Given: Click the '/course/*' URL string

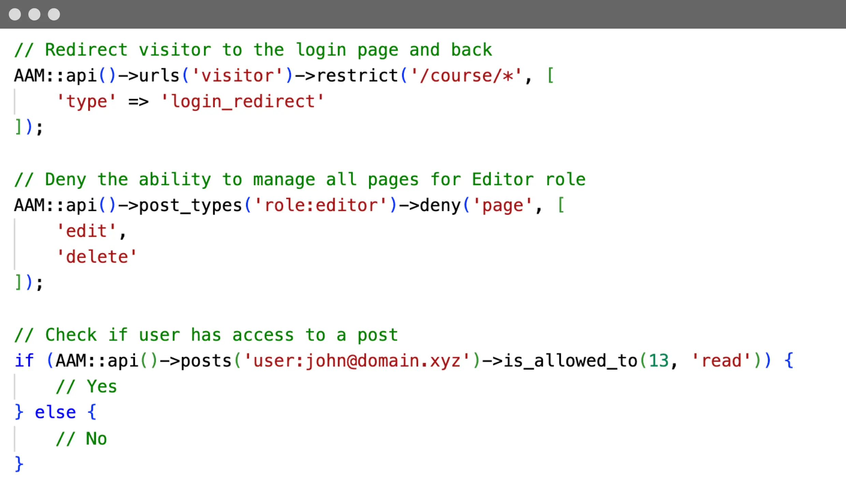Looking at the screenshot, I should point(466,76).
